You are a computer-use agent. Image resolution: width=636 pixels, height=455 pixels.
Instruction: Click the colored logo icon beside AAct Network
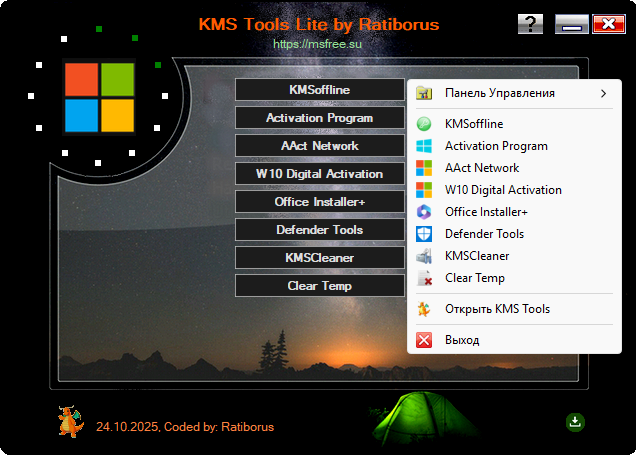(424, 167)
